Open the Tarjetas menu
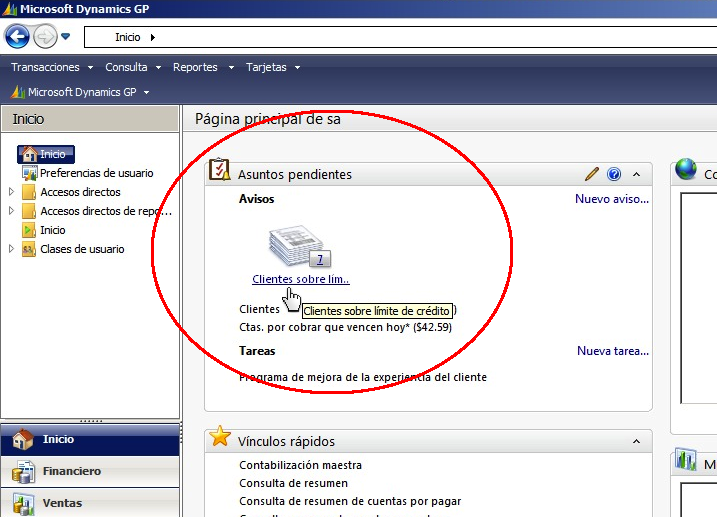Image resolution: width=717 pixels, height=517 pixels. pyautogui.click(x=273, y=67)
